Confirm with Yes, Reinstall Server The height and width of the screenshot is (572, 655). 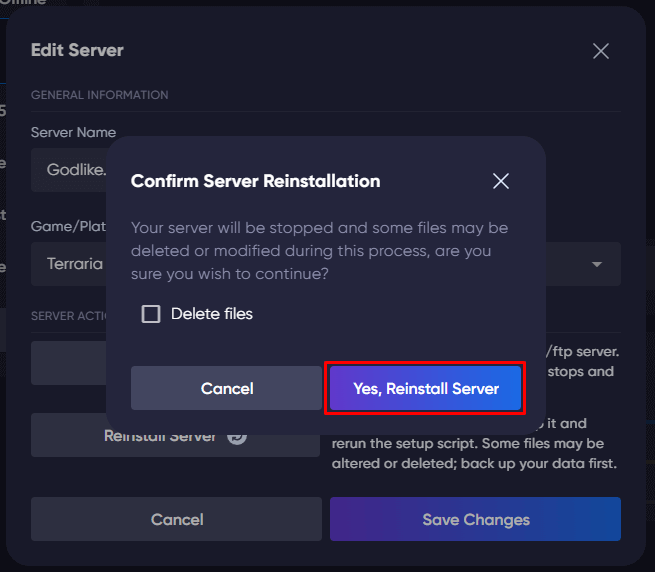[x=425, y=388]
